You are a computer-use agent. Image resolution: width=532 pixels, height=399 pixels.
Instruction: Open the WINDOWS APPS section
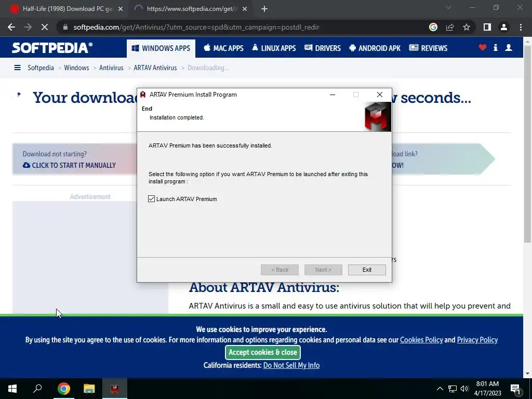[161, 48]
